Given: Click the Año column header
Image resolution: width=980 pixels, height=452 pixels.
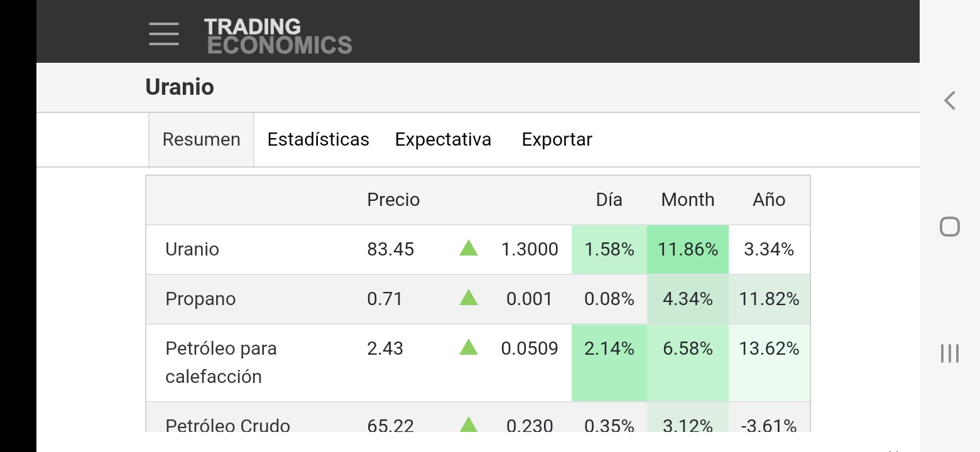Looking at the screenshot, I should [769, 200].
